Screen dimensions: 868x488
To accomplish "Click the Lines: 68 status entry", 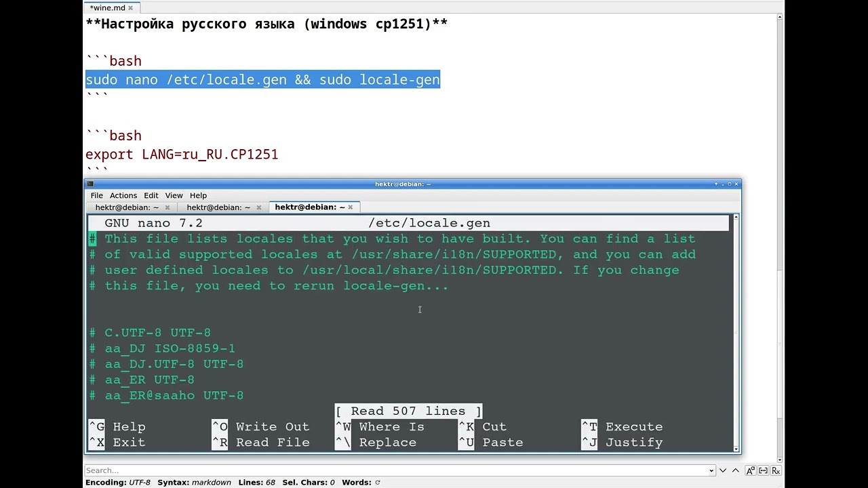I will click(x=256, y=483).
